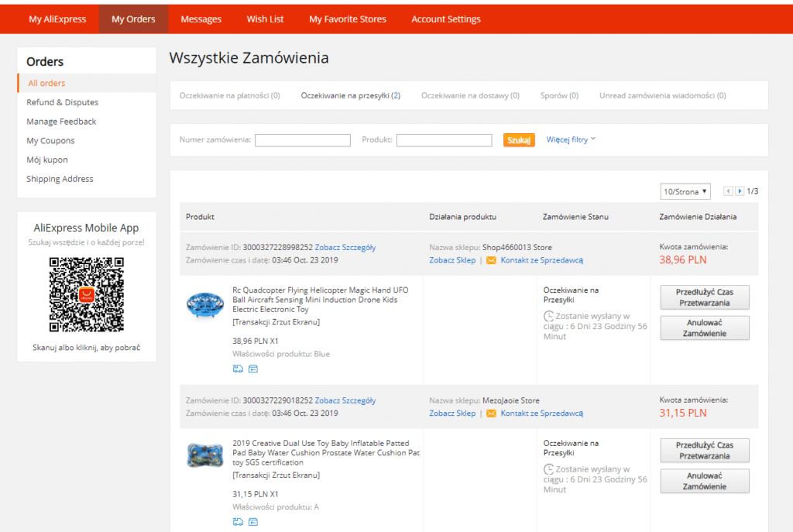Switch to Oczekiwanie na dostawy (0) tab
793x532 pixels.
coord(470,95)
